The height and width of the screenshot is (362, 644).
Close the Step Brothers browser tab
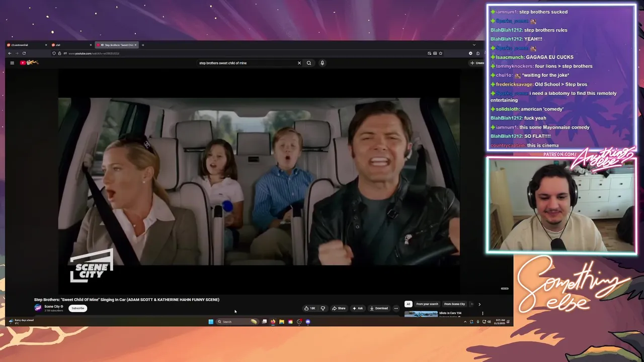[x=135, y=45]
